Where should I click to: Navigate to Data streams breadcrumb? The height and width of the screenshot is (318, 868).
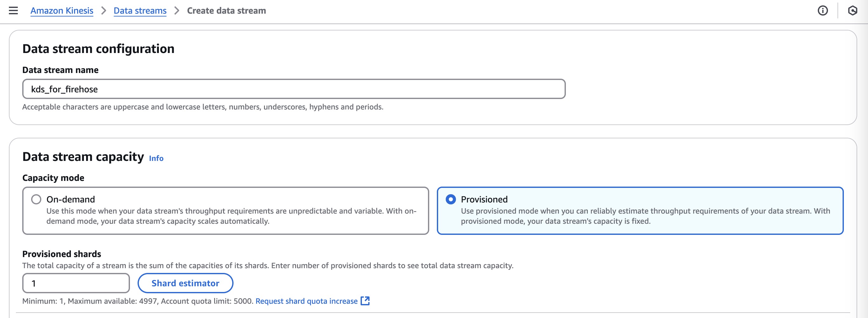(x=140, y=11)
